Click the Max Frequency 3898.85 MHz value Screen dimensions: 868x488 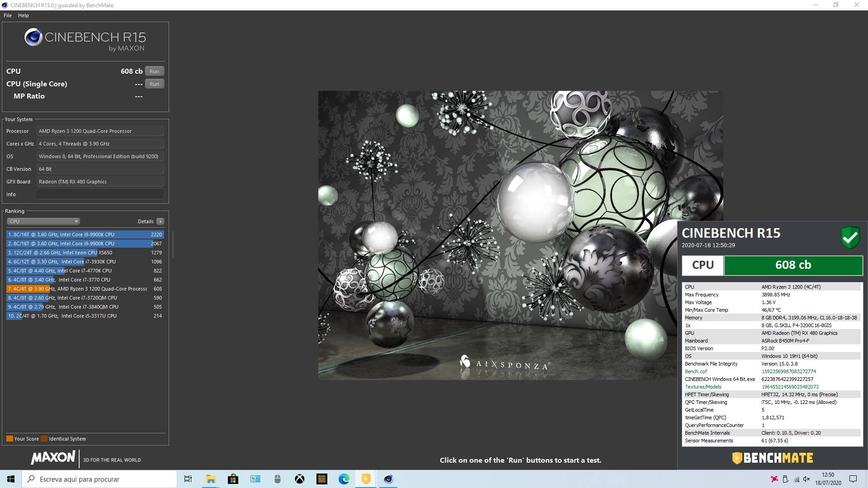tap(776, 295)
